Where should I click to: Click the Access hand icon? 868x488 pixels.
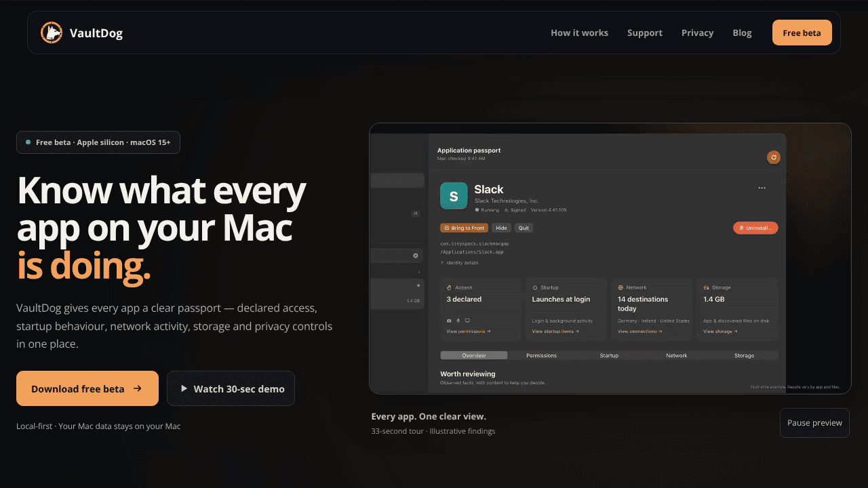(449, 287)
